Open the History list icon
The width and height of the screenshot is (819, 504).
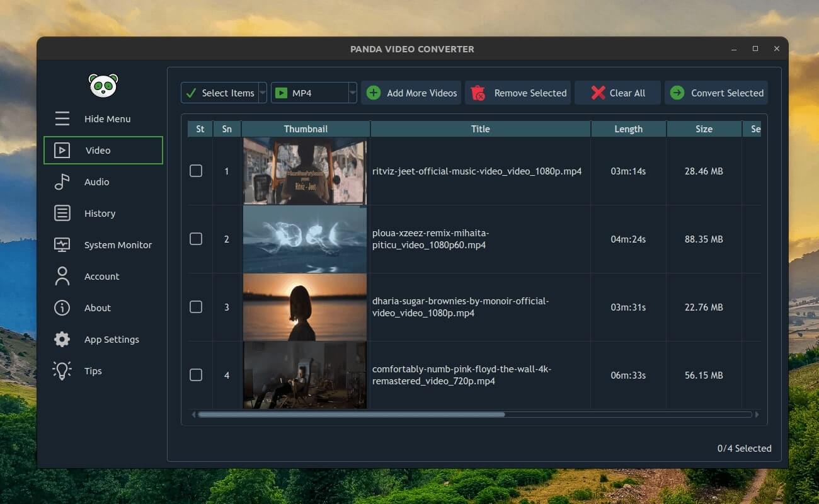click(x=62, y=214)
